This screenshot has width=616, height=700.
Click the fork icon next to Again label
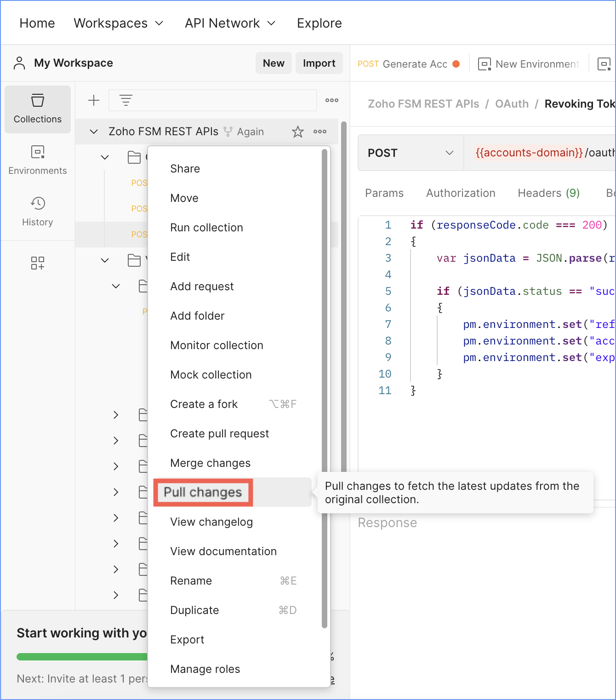click(x=228, y=132)
